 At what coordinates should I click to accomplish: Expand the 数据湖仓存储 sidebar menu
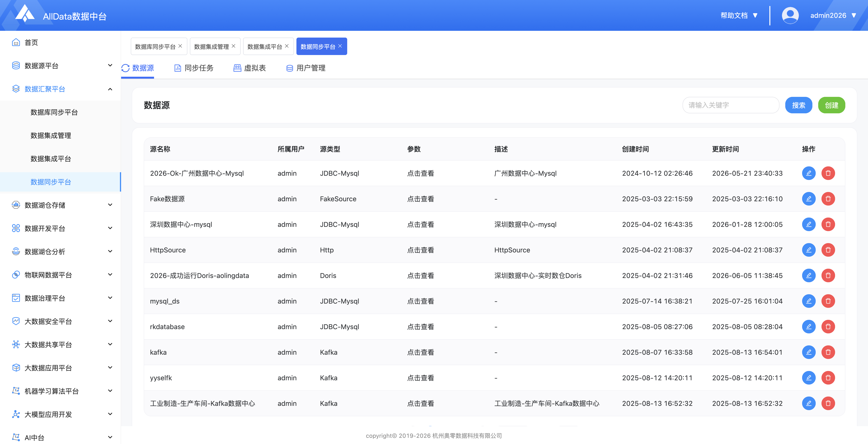[x=60, y=205]
